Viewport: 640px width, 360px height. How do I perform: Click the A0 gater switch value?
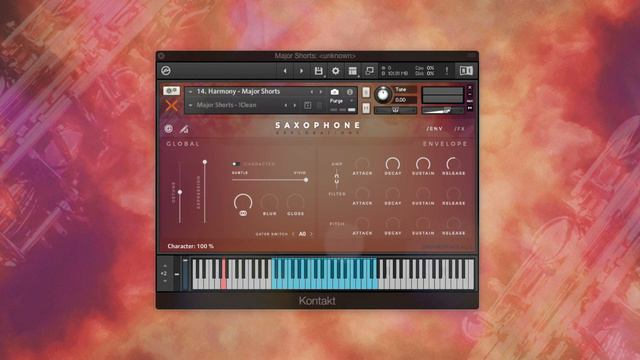coord(302,234)
